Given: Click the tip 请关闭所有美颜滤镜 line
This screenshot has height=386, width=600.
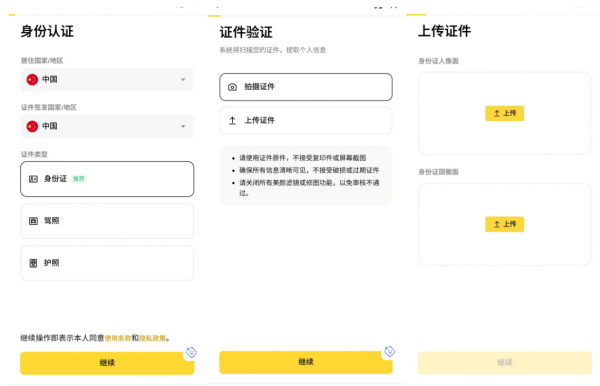Looking at the screenshot, I should pos(309,187).
